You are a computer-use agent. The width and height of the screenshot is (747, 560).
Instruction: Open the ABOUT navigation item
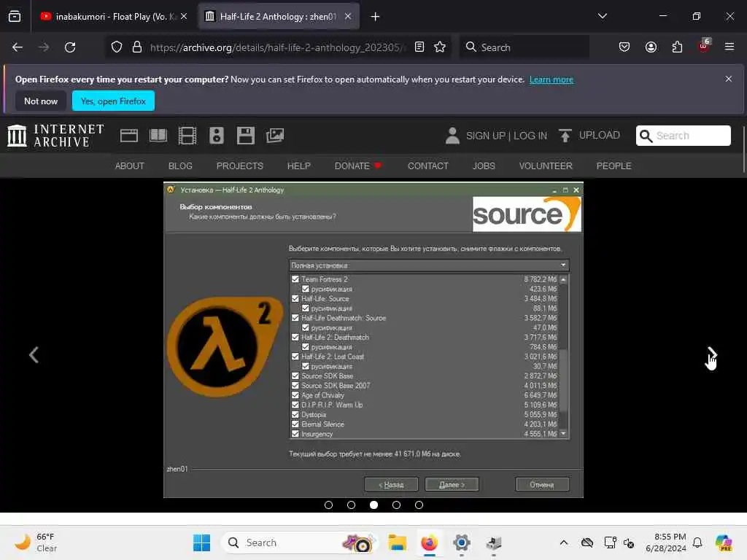click(x=130, y=166)
